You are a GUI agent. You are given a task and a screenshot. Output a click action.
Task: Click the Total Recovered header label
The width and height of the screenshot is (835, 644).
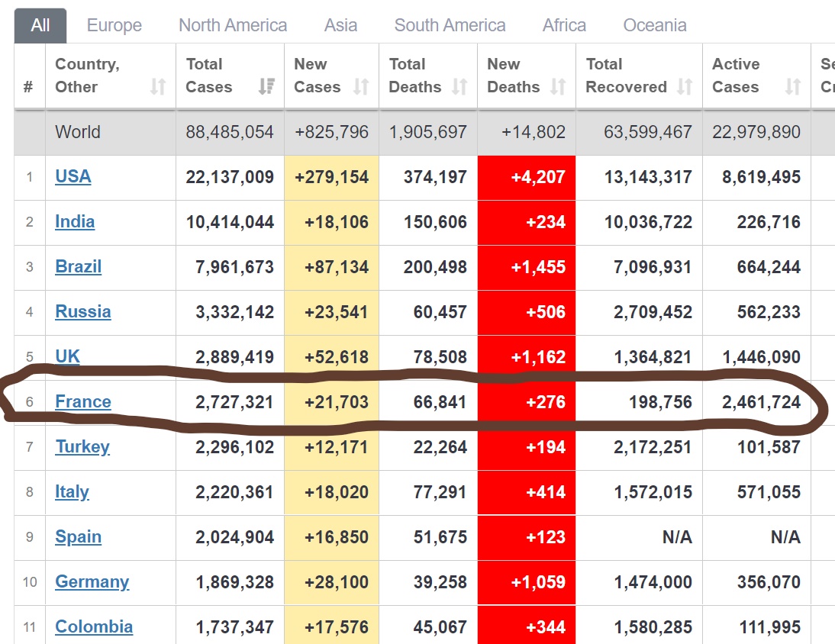tap(626, 76)
